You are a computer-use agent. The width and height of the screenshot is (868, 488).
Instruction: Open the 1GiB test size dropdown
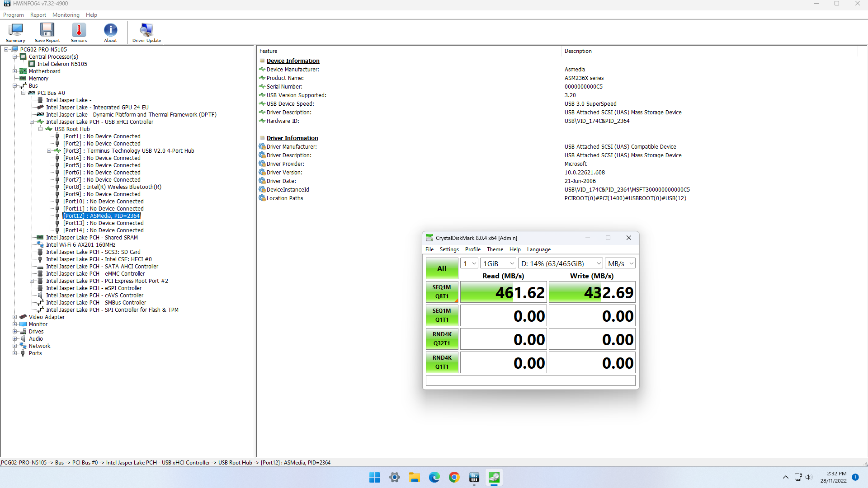pyautogui.click(x=498, y=263)
